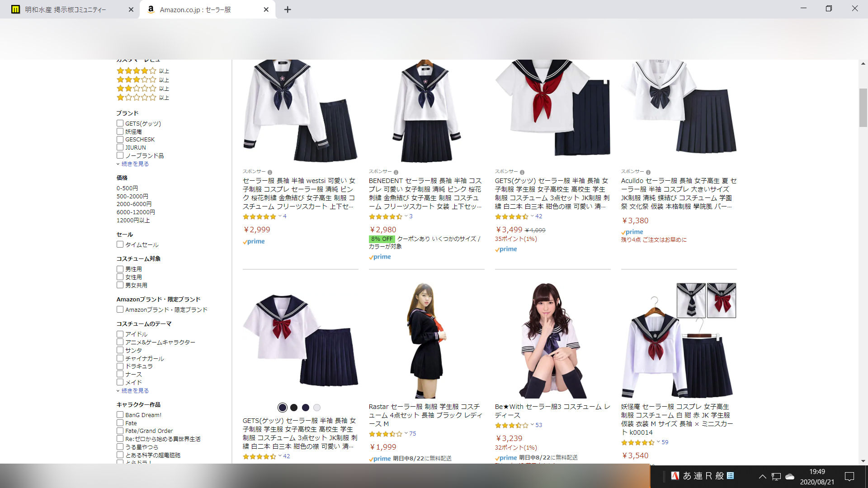Filter by four stars and up rating
Viewport: 868px width, 488px height.
pos(142,71)
